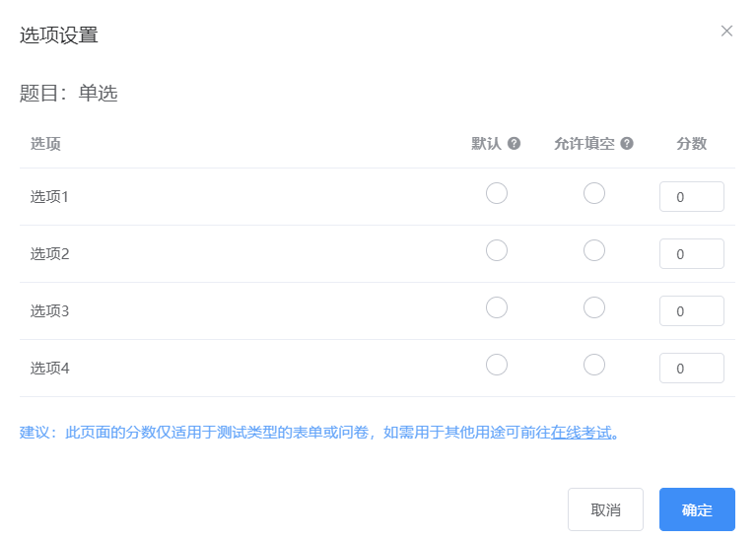The width and height of the screenshot is (756, 540).
Task: Enable 允许填空 for 选项4
Action: click(594, 365)
